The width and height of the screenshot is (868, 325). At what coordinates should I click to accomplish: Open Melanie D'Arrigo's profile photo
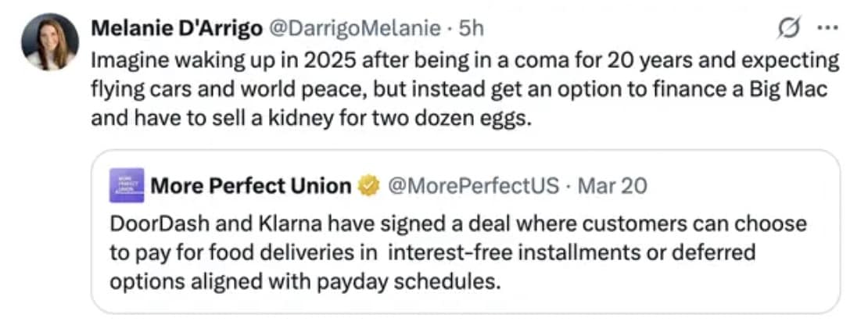(x=50, y=41)
